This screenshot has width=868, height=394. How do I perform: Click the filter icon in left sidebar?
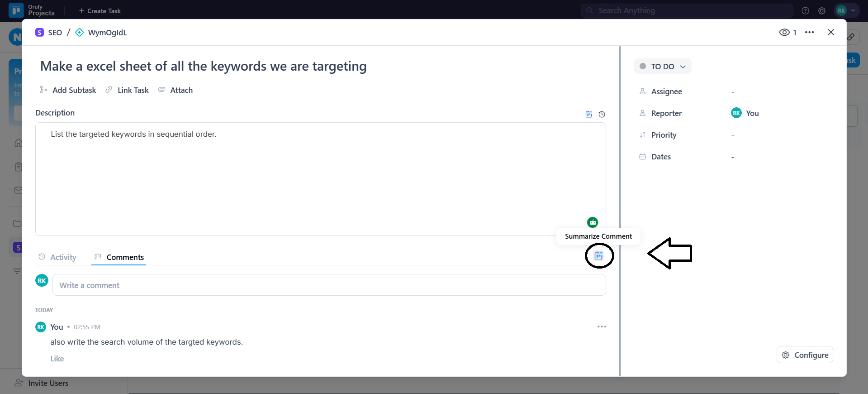[x=17, y=271]
